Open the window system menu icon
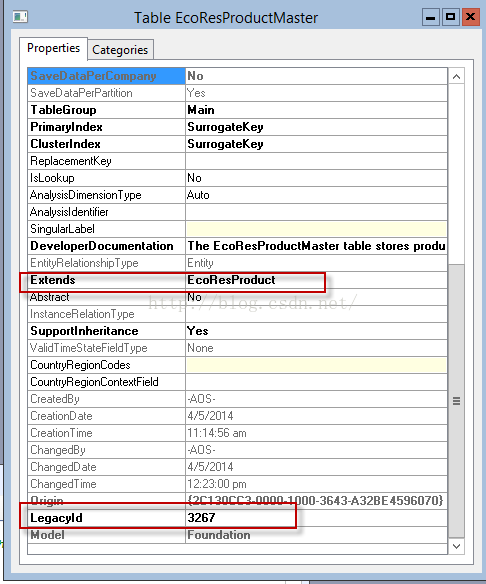486x584 pixels. (20, 17)
